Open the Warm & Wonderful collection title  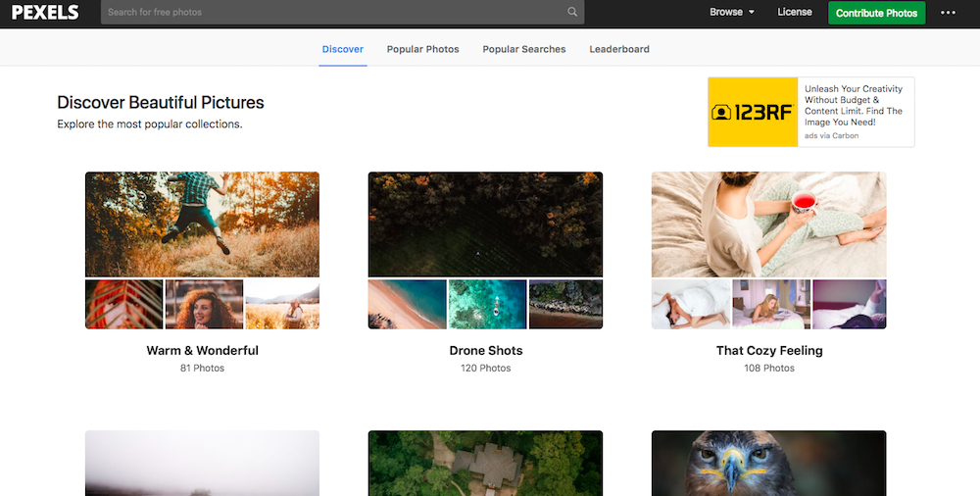[203, 350]
